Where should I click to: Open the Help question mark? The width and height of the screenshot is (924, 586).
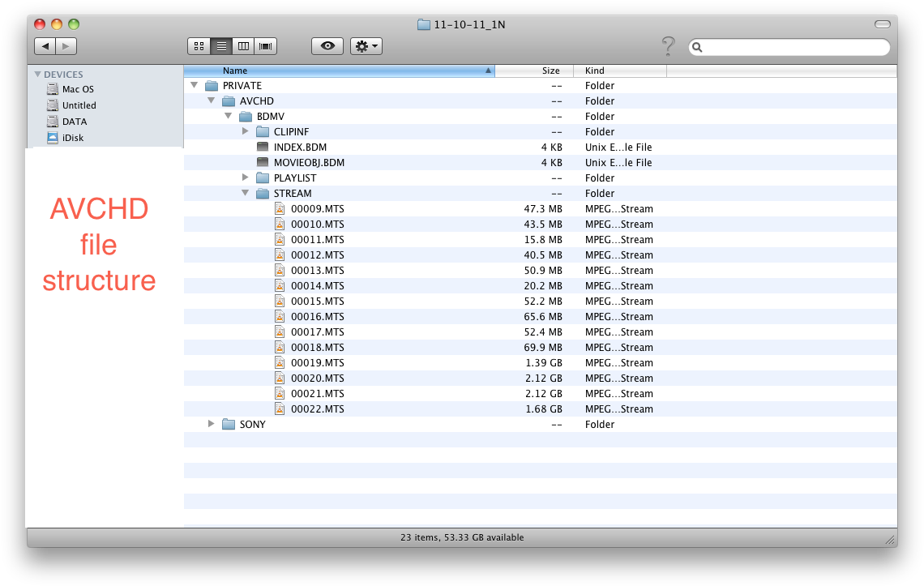coord(667,46)
